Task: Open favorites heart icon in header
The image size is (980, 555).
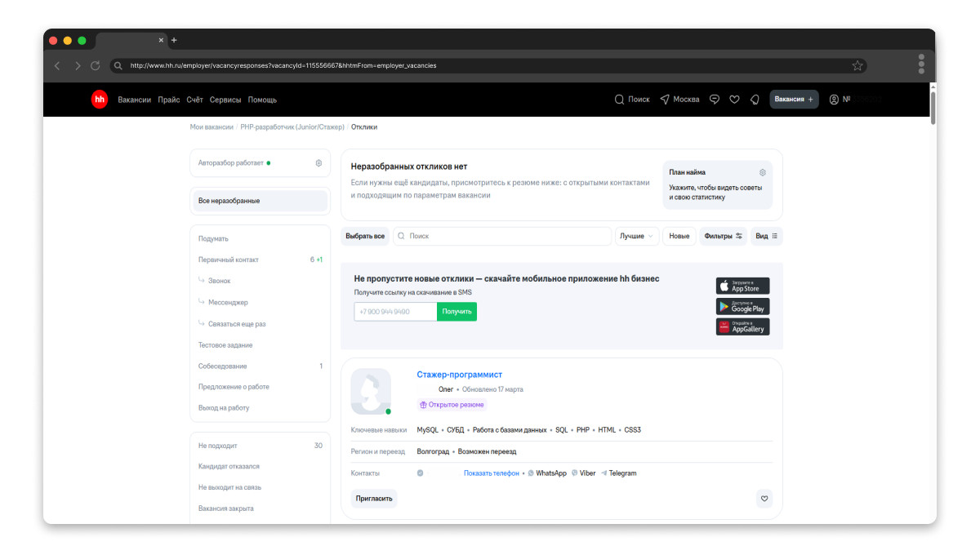Action: pos(734,100)
